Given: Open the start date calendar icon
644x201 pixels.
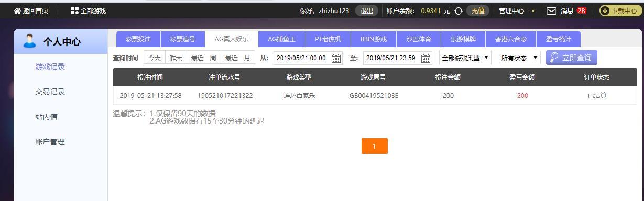Looking at the screenshot, I should pyautogui.click(x=336, y=58).
